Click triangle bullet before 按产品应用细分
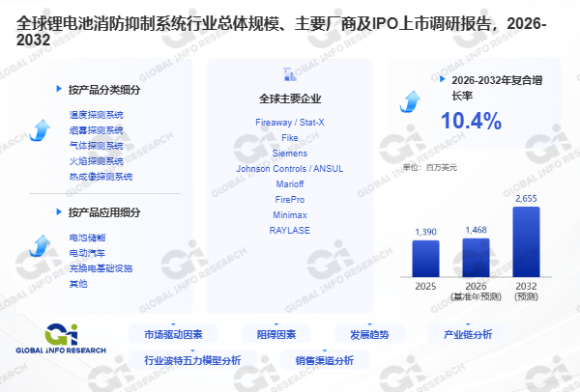This screenshot has height=392, width=580. [x=59, y=211]
